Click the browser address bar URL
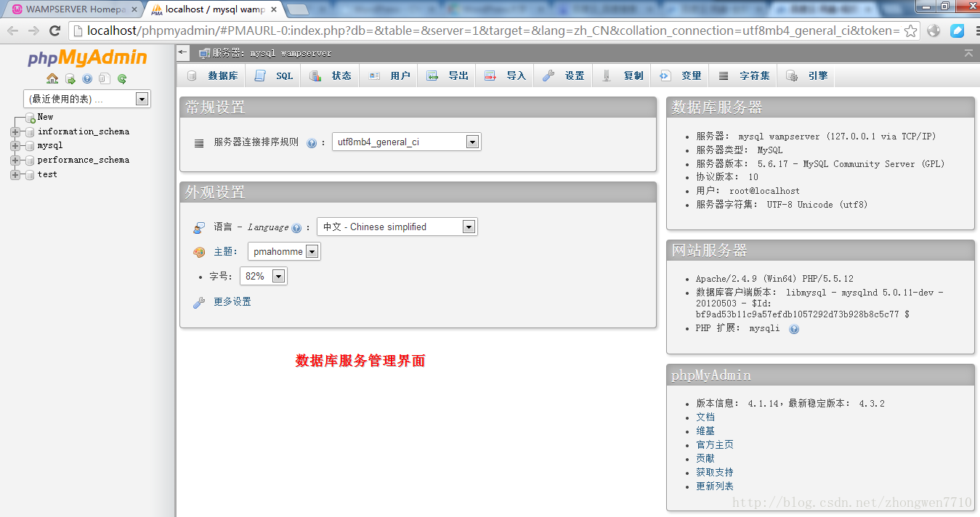 point(493,30)
